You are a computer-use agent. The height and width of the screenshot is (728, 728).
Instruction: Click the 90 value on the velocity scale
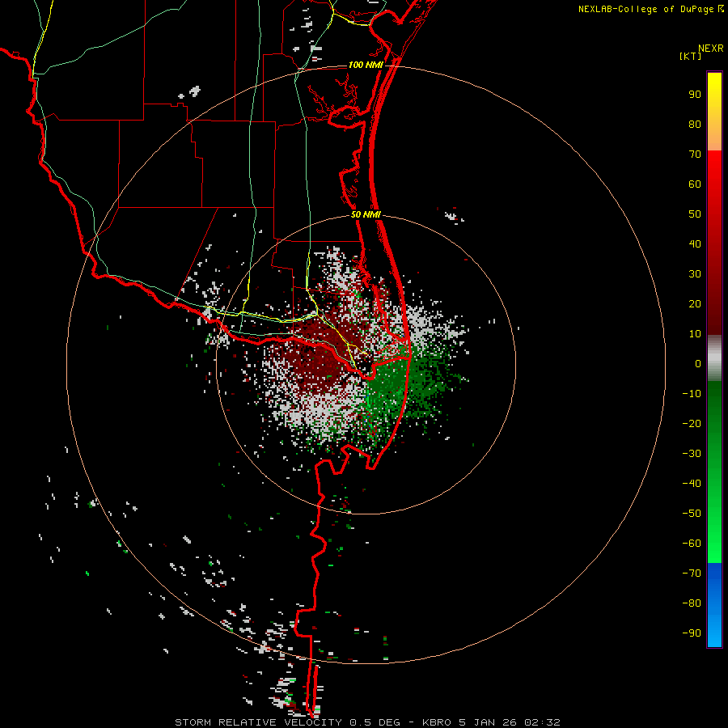coord(695,95)
